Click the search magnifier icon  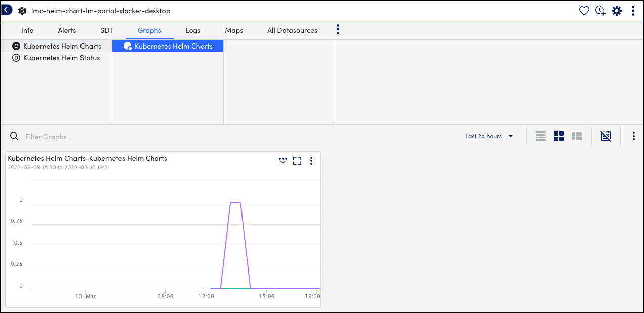[14, 137]
